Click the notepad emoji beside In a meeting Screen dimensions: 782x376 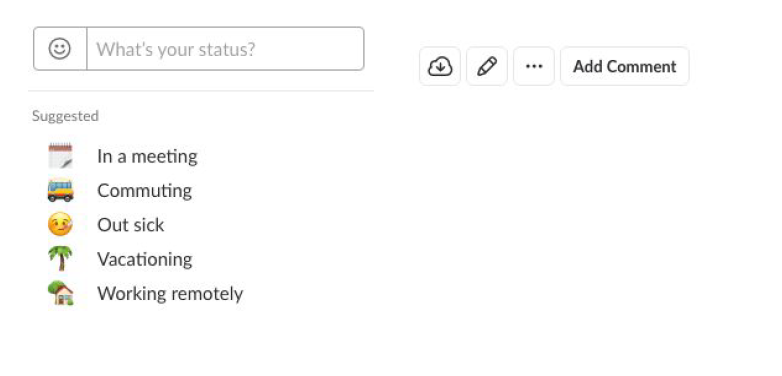(x=60, y=156)
